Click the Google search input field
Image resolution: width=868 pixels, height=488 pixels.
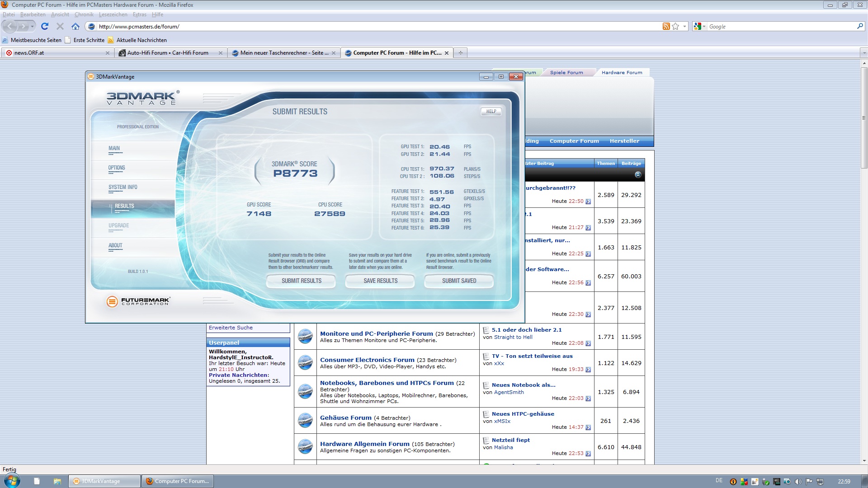click(x=781, y=27)
